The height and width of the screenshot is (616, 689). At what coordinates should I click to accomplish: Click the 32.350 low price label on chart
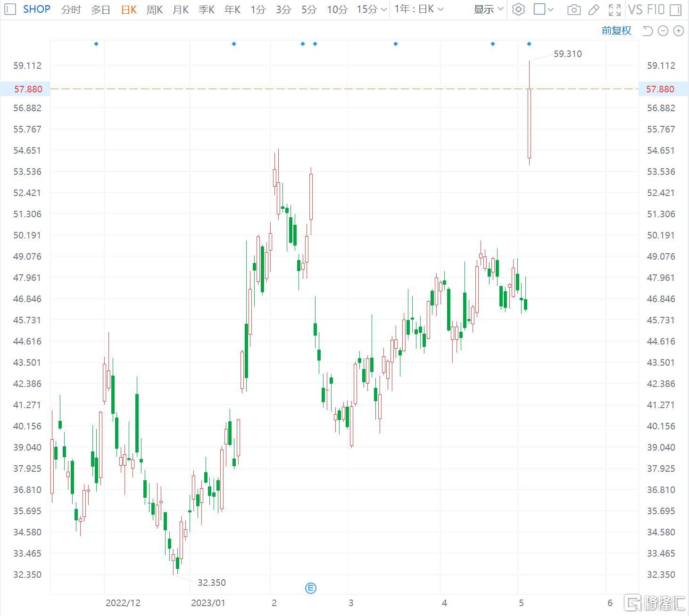(x=212, y=583)
